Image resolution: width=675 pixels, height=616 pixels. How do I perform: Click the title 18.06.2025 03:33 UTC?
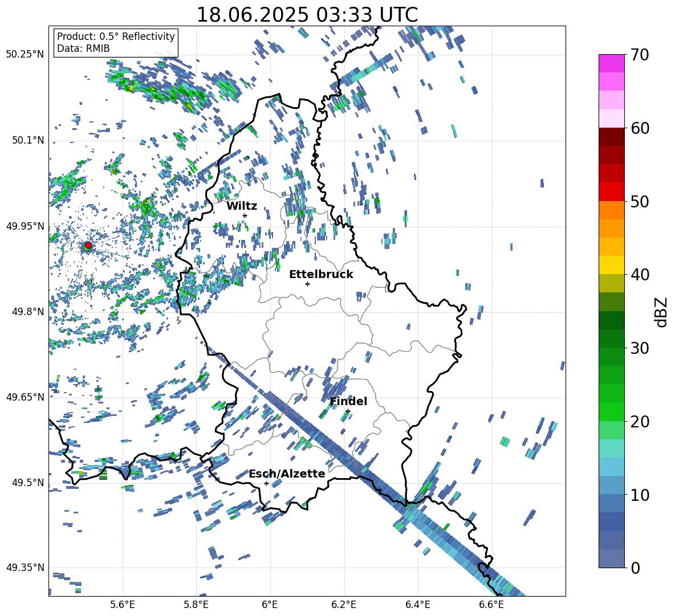[307, 15]
